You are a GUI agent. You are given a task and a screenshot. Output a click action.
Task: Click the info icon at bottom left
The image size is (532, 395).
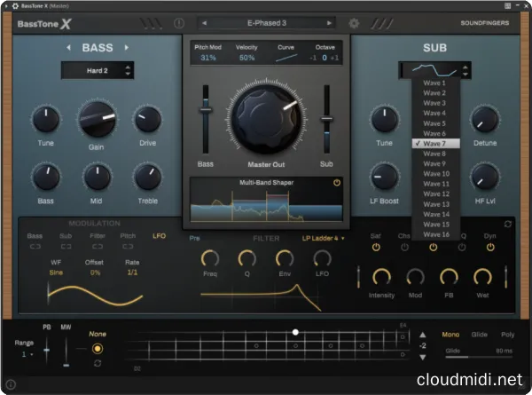(11, 384)
